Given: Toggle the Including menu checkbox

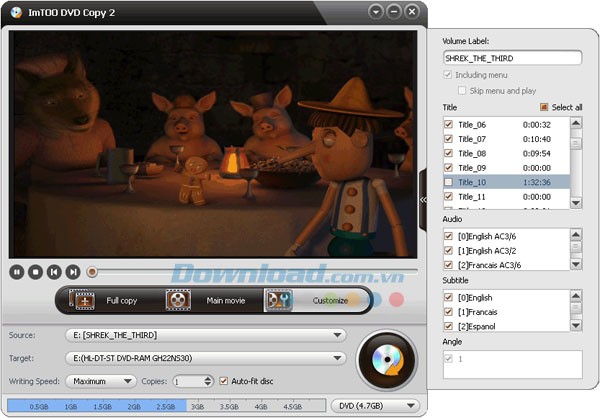Looking at the screenshot, I should click(448, 75).
